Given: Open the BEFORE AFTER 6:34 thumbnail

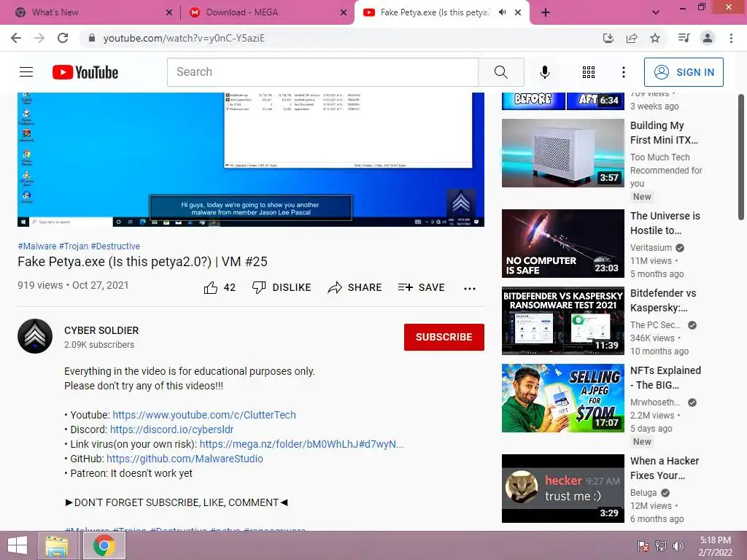Looking at the screenshot, I should [x=562, y=101].
